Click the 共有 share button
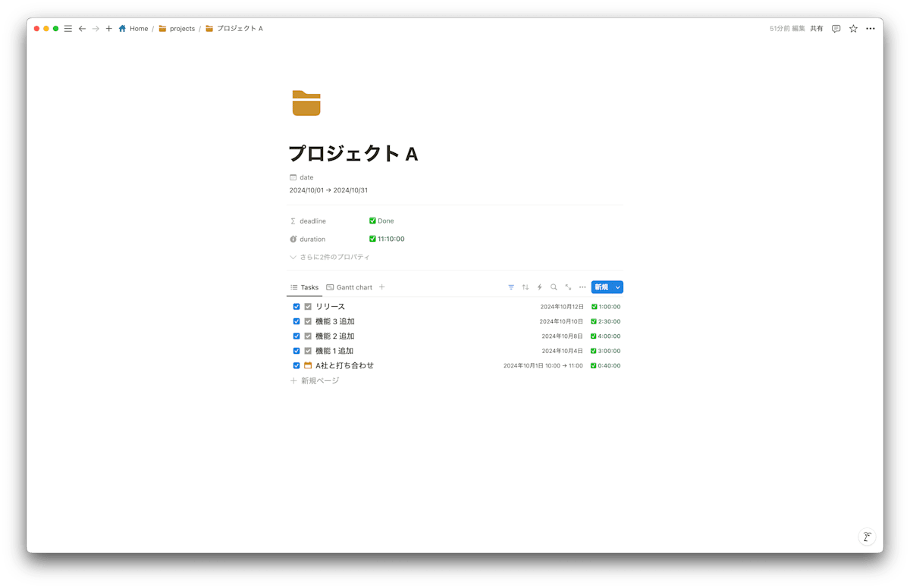 click(x=817, y=29)
